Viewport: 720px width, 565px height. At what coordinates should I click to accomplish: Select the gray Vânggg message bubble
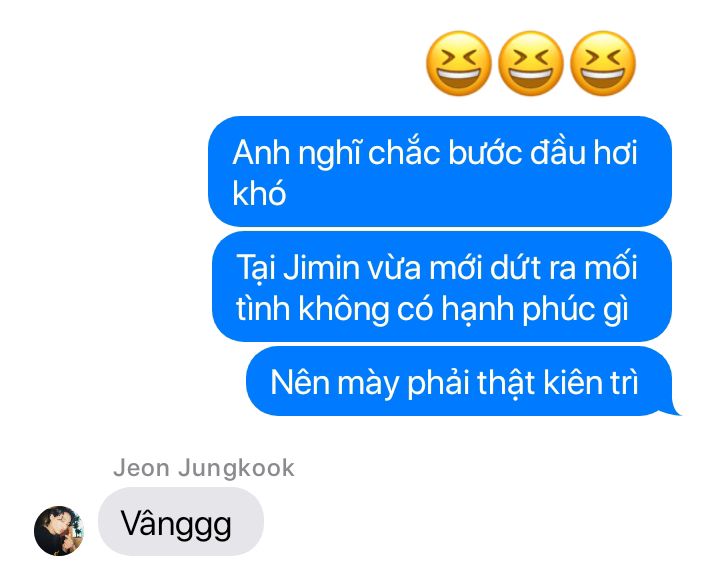(x=181, y=521)
